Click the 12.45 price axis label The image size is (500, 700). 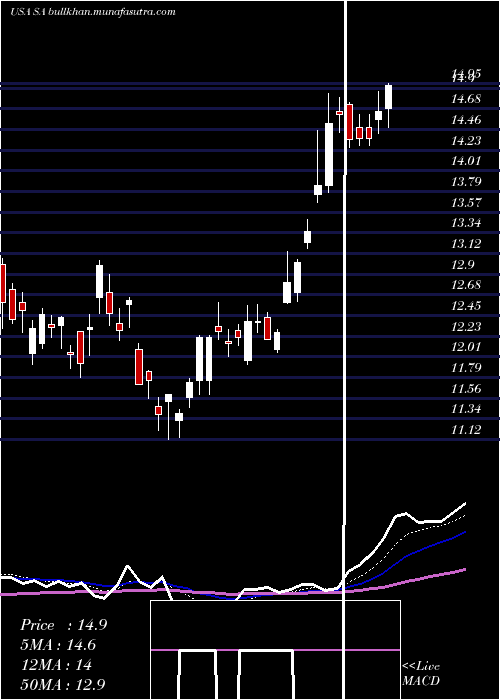click(466, 306)
